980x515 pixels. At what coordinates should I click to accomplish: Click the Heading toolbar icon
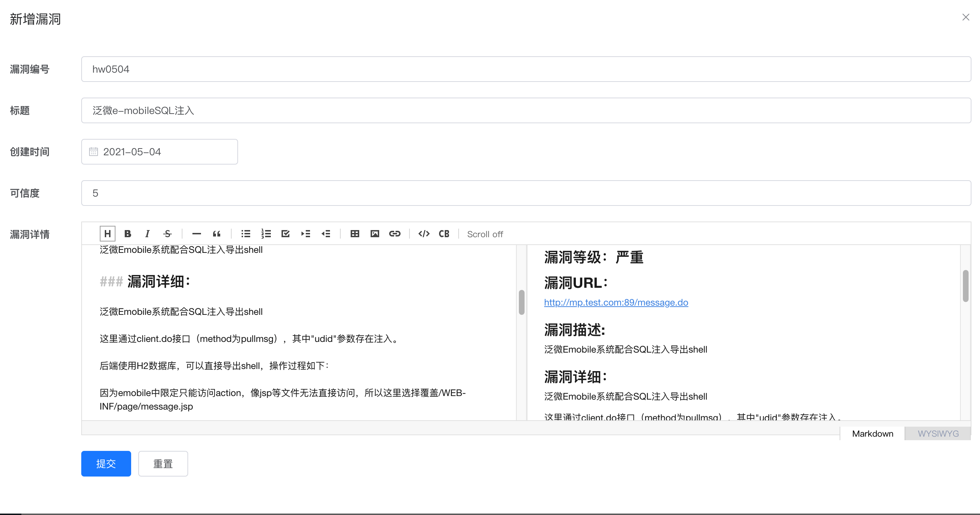pos(107,234)
